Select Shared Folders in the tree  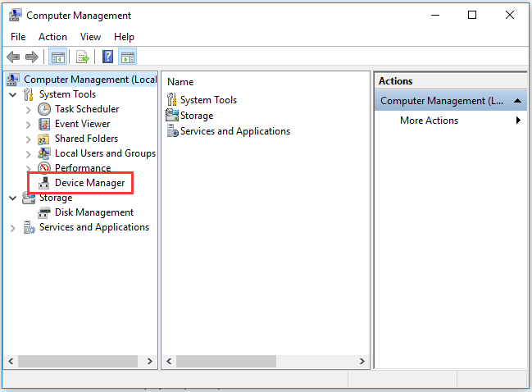coord(87,139)
